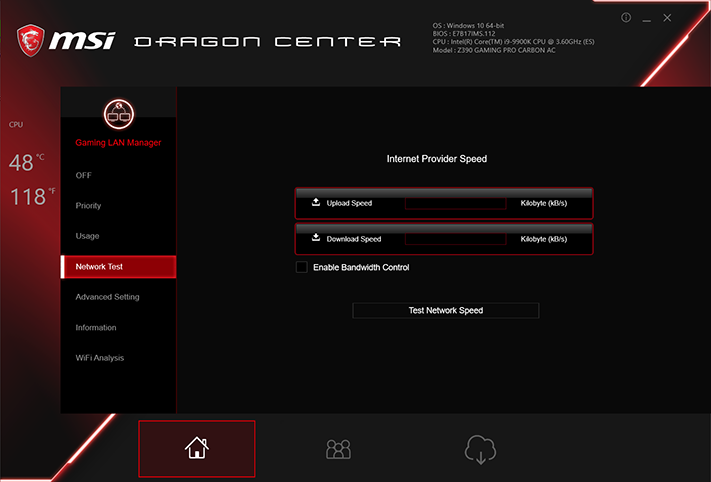
Task: Click the information icon in the title bar
Action: (626, 18)
